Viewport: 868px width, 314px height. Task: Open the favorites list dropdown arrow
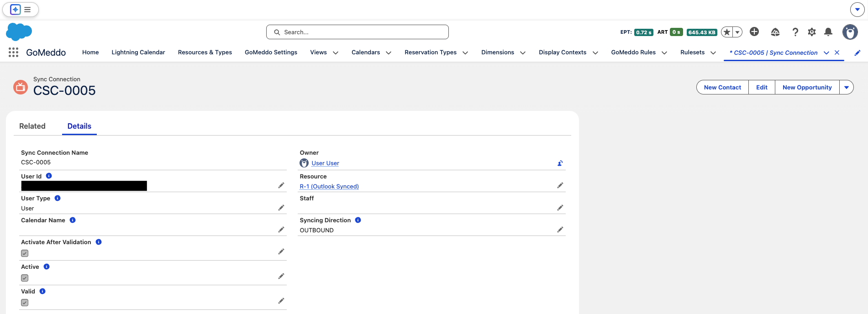(x=737, y=32)
